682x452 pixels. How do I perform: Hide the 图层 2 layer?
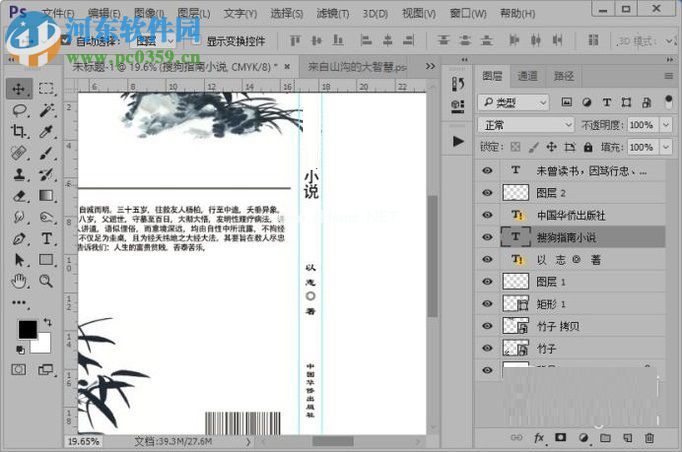487,192
